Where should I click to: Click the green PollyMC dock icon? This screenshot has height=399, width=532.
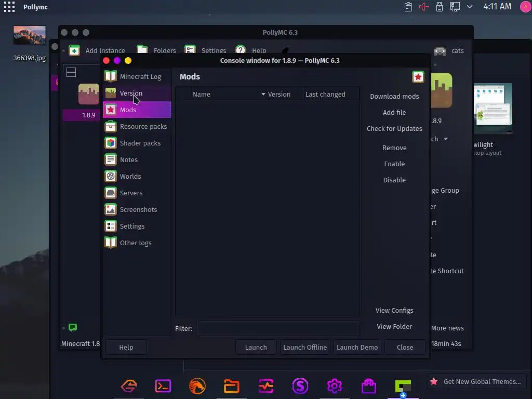click(403, 387)
